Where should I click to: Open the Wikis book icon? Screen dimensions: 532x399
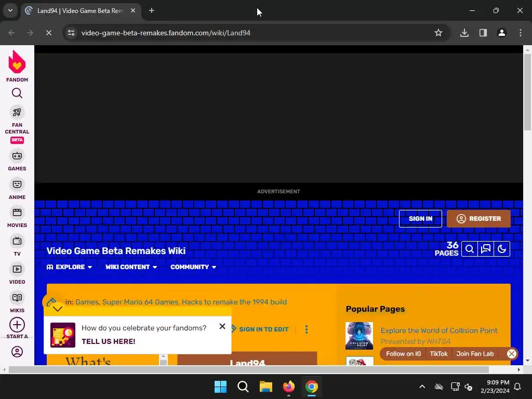pyautogui.click(x=17, y=298)
